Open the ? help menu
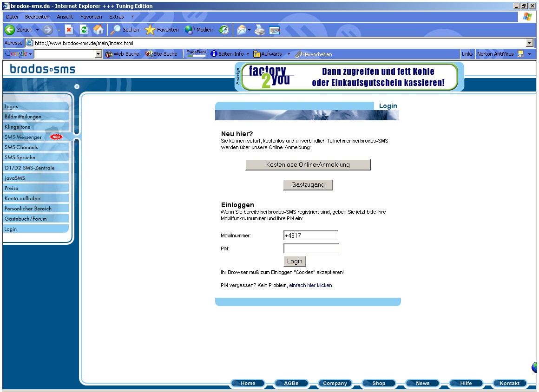 pos(132,17)
